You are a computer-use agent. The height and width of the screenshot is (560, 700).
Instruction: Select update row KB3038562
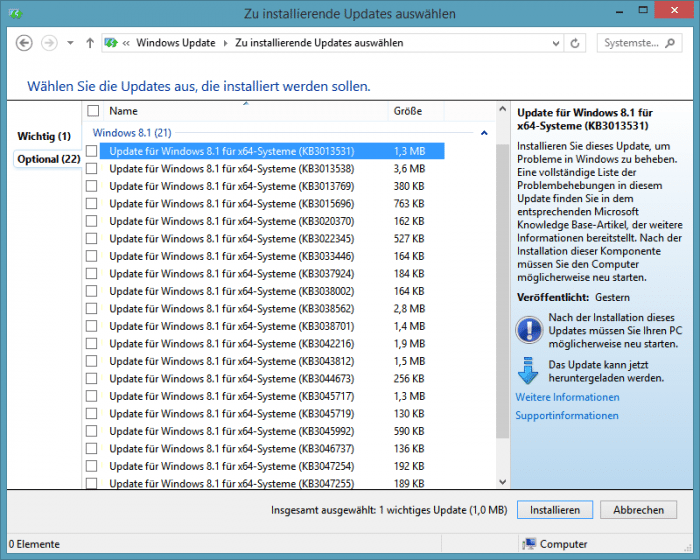coord(272,309)
